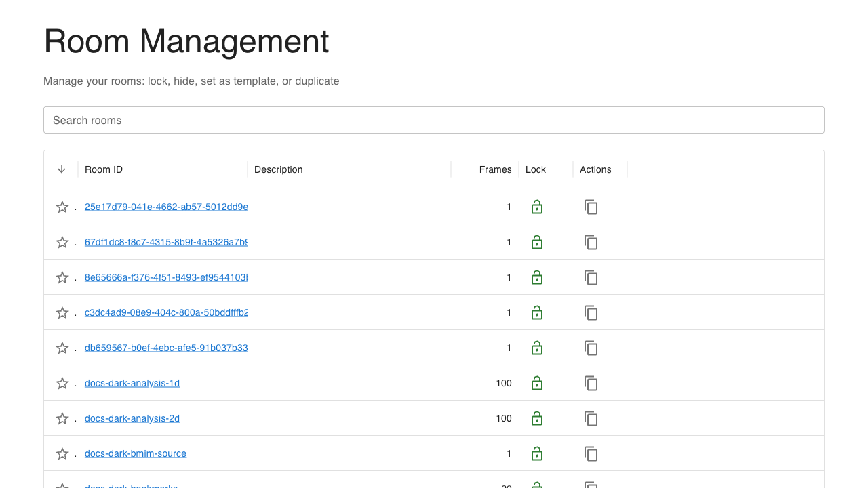Star the docs-dark-bmim-source room
This screenshot has width=868, height=488.
62,453
